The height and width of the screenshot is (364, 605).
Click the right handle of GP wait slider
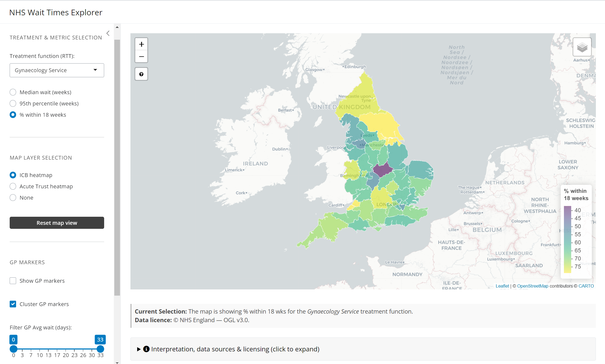[x=100, y=349]
